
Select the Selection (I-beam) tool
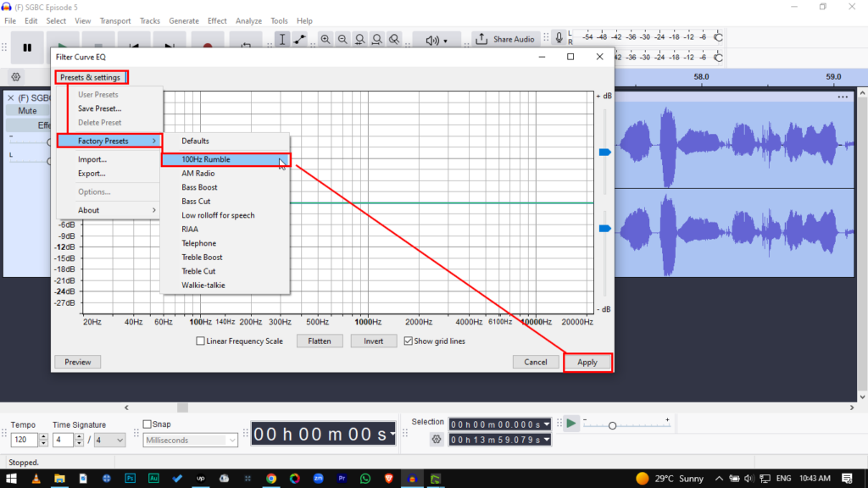pyautogui.click(x=282, y=39)
